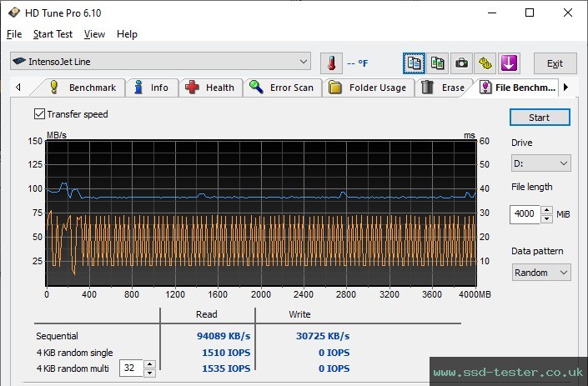Copy text results to clipboard icon
This screenshot has height=386, width=588.
(x=414, y=63)
